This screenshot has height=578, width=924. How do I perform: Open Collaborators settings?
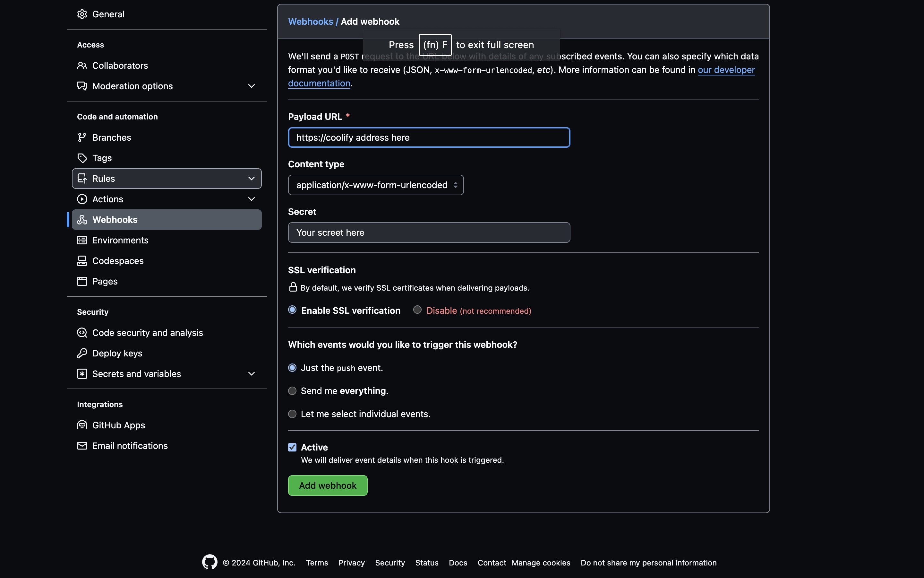point(167,66)
